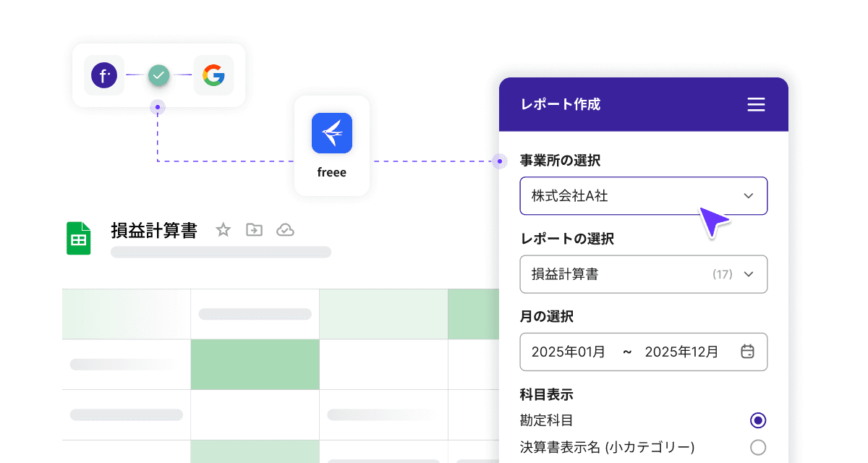Click the spreadsheet title 損益計算書

[154, 231]
